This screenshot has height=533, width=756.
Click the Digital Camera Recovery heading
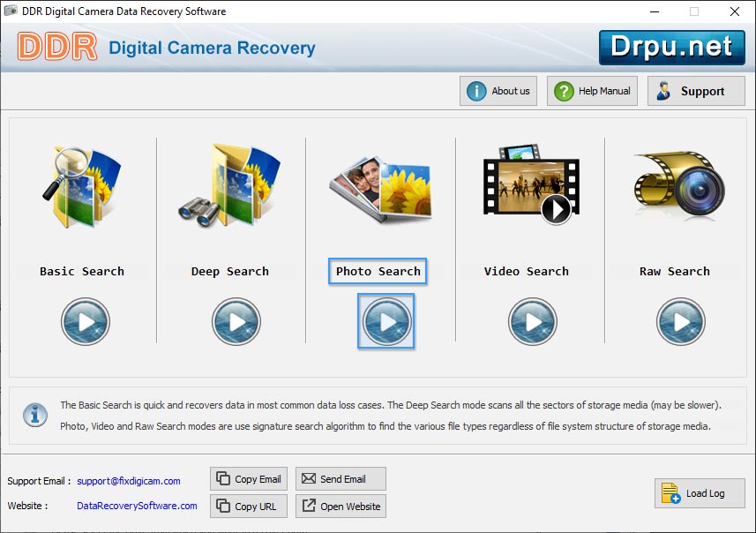tap(212, 48)
